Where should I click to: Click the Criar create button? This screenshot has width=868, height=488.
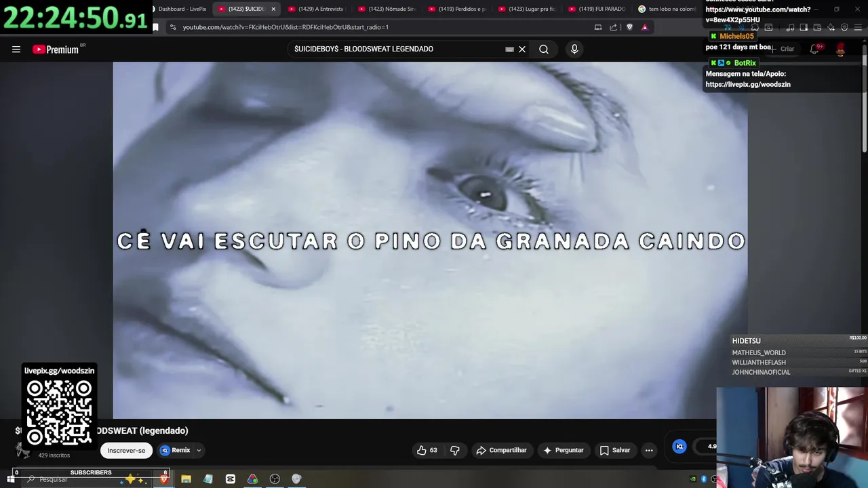pos(783,49)
